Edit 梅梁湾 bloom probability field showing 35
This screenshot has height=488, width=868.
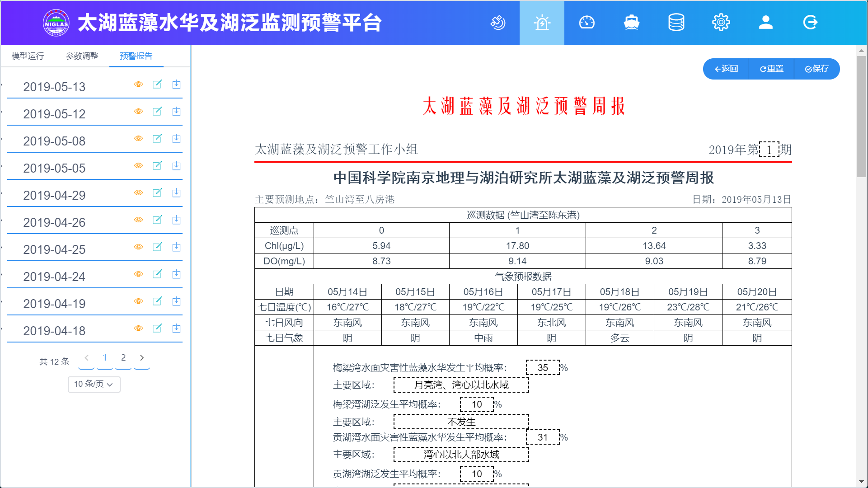543,368
